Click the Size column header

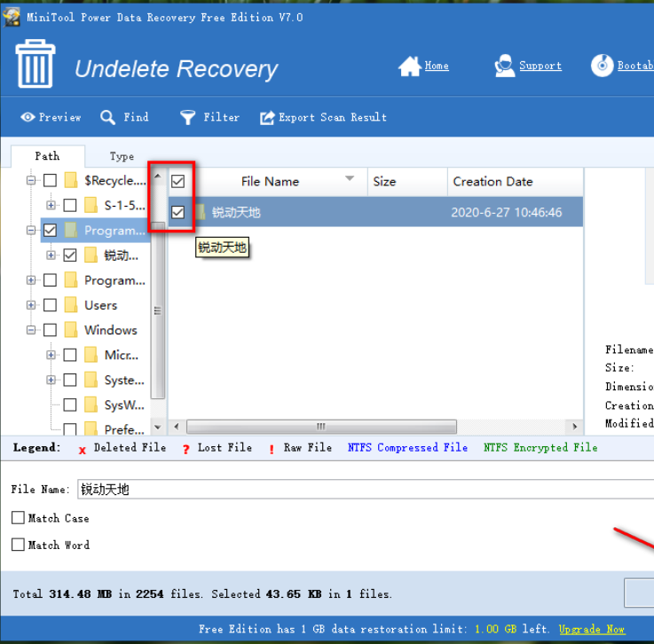point(407,182)
